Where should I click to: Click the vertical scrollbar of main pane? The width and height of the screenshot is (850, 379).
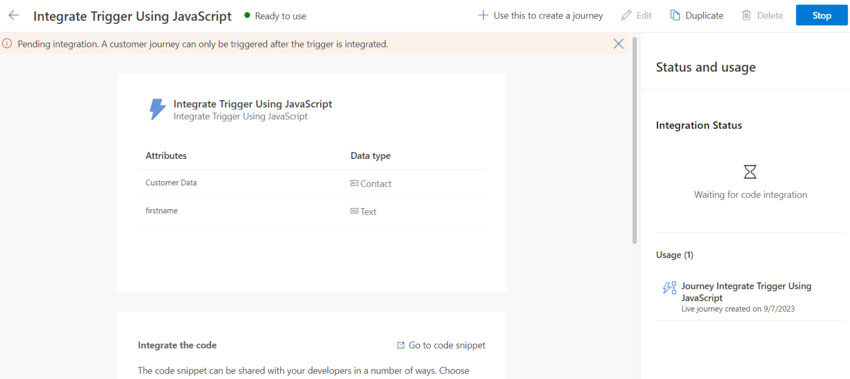tap(635, 141)
